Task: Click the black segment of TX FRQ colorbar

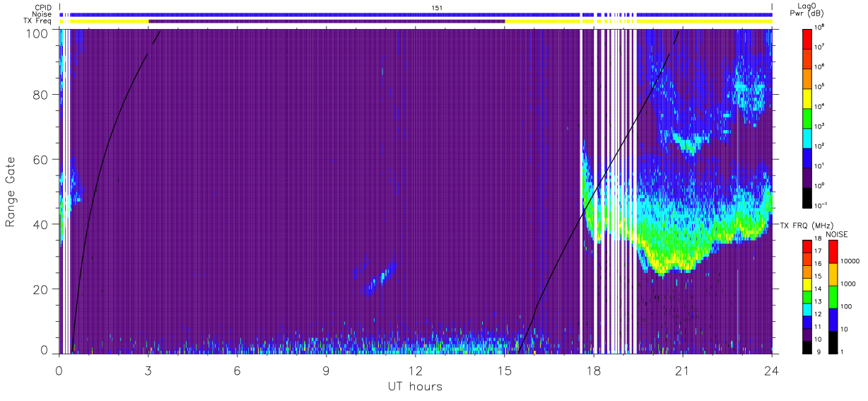Action: point(808,346)
